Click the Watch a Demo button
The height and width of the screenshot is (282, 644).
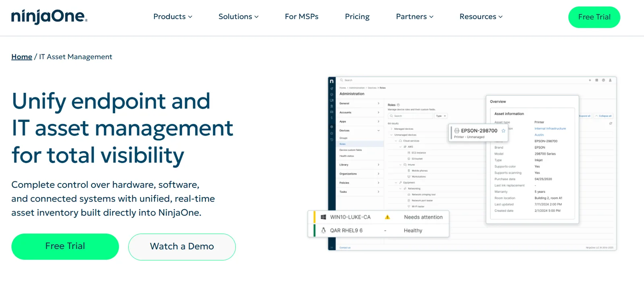point(182,247)
